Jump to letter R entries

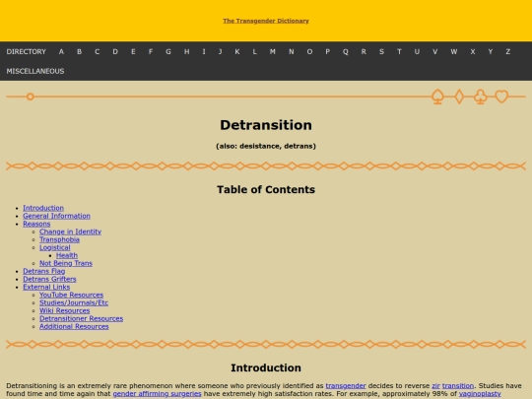[364, 51]
